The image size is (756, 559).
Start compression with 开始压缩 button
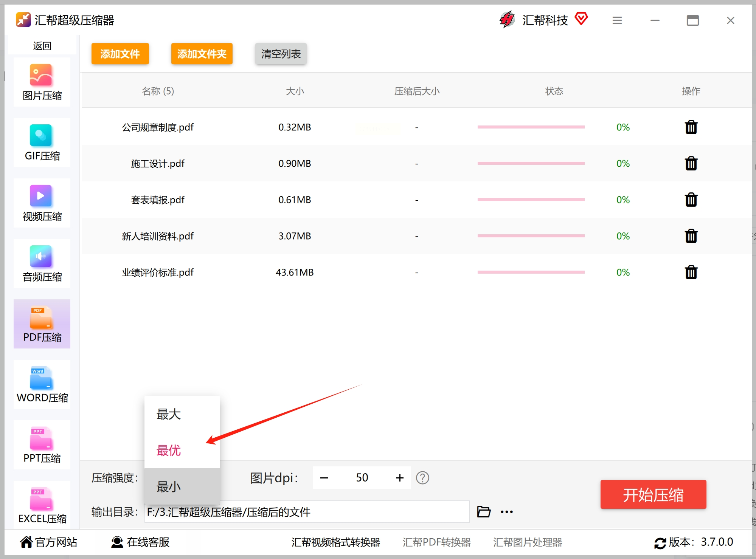click(653, 495)
